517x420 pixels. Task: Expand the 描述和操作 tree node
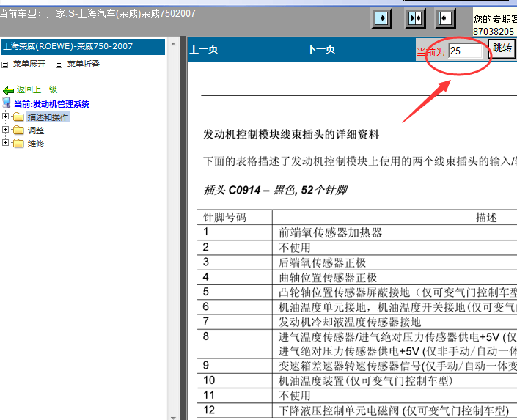(5, 116)
